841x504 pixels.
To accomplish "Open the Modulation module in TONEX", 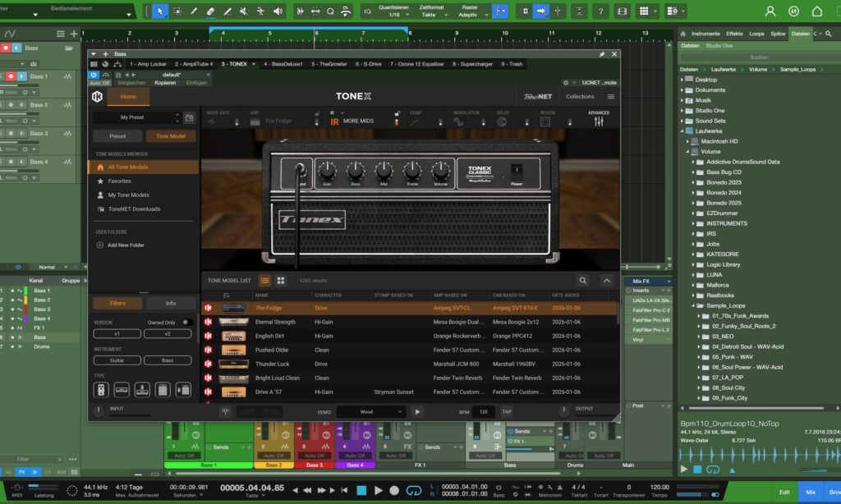I will click(459, 123).
